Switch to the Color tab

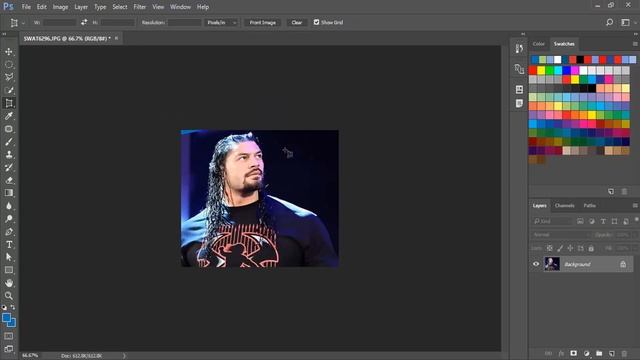click(x=538, y=44)
